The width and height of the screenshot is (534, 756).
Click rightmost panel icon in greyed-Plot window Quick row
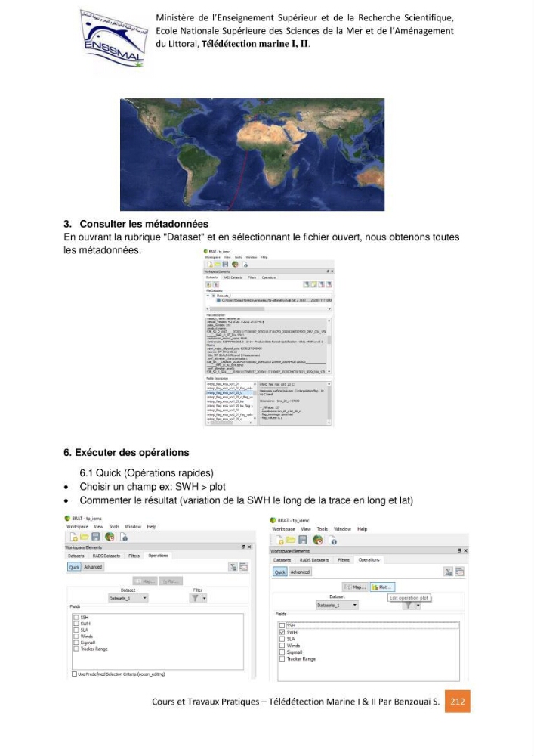point(244,567)
